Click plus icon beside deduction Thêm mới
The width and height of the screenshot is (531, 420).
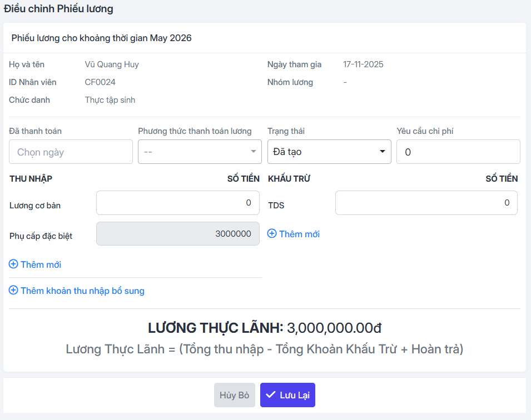pos(272,233)
